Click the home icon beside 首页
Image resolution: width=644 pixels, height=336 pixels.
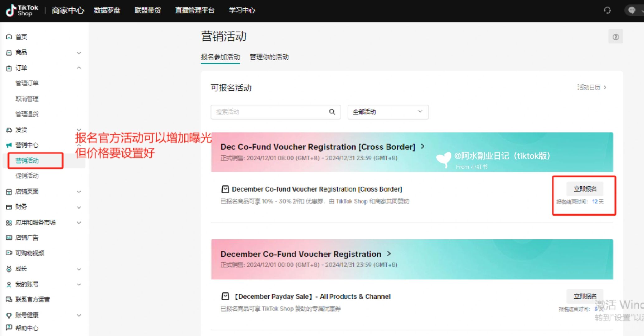coord(9,37)
